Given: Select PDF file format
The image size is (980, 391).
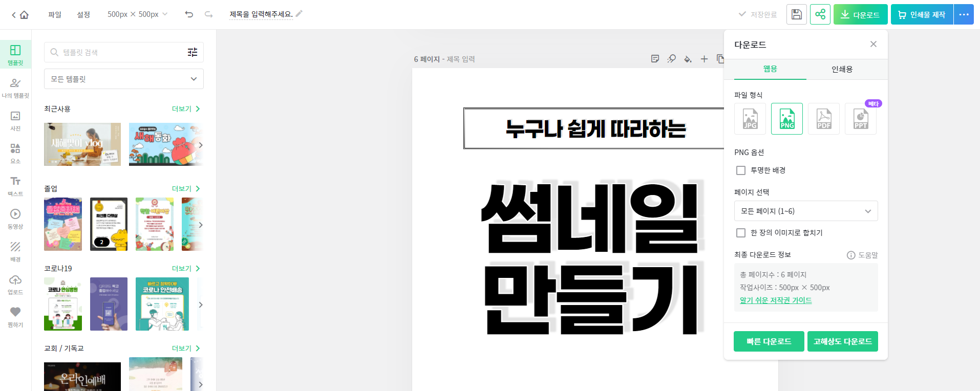Looking at the screenshot, I should [824, 119].
